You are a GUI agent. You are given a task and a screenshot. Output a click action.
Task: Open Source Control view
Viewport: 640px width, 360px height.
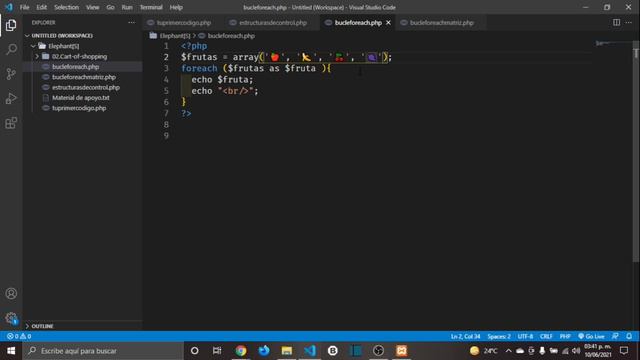tap(11, 74)
